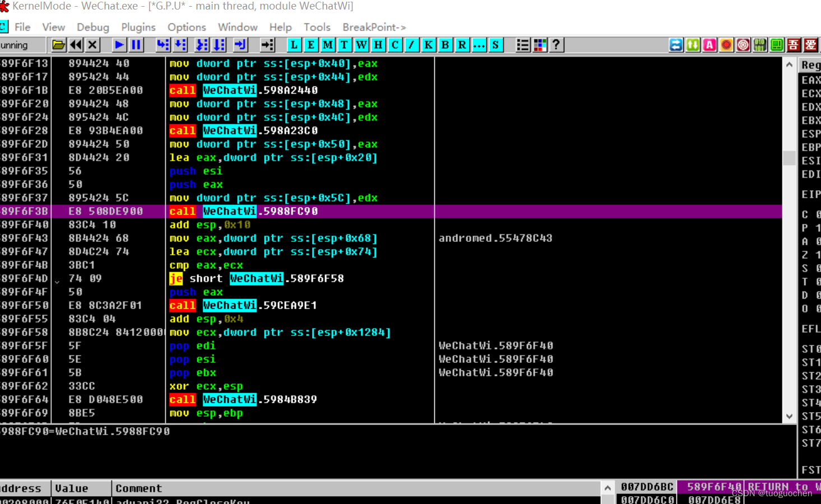Open Call stack window (K button)
Viewport: 821px width, 504px height.
click(429, 45)
